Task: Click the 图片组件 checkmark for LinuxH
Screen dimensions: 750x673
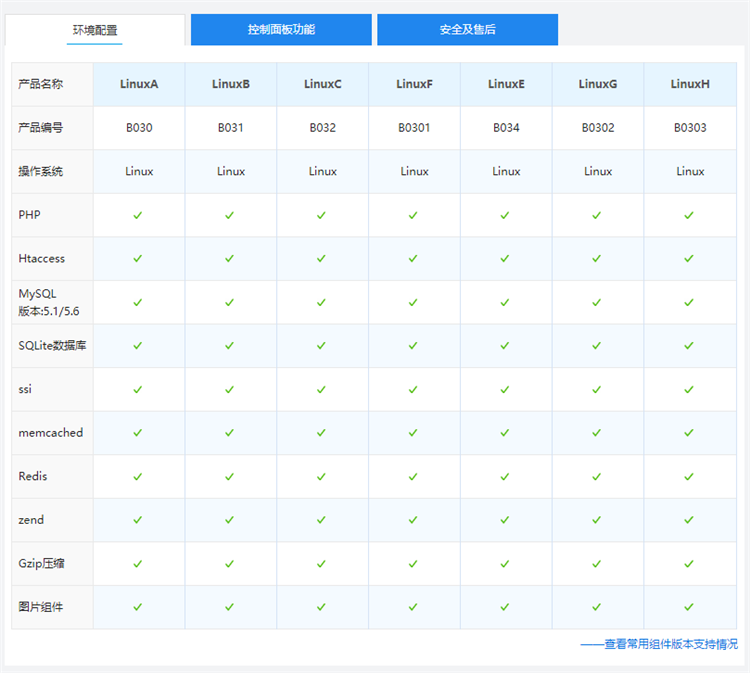Action: tap(689, 607)
